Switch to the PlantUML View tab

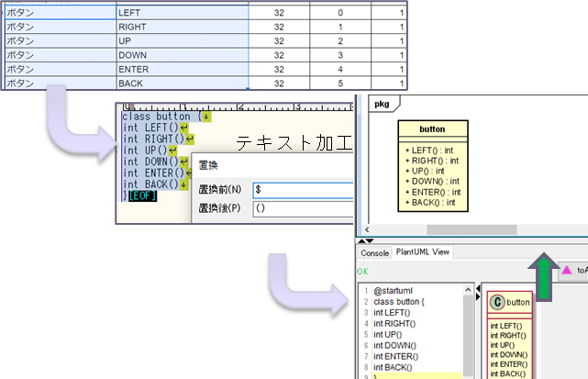pos(422,252)
